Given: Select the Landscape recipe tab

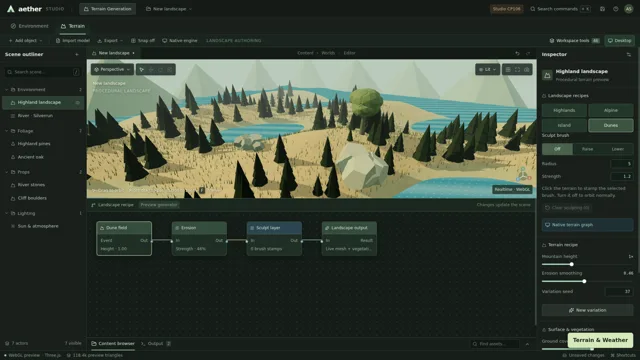Looking at the screenshot, I should pos(112,205).
